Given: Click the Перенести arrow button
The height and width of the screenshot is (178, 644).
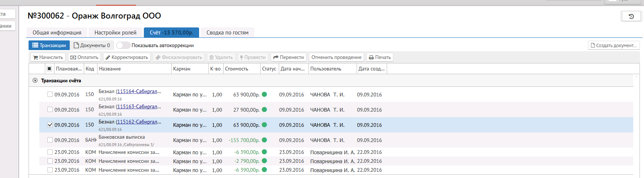Looking at the screenshot, I should click(x=288, y=57).
